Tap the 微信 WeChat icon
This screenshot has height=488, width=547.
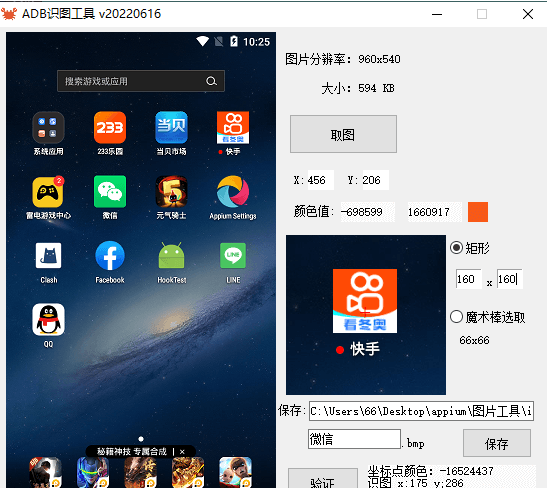(110, 192)
